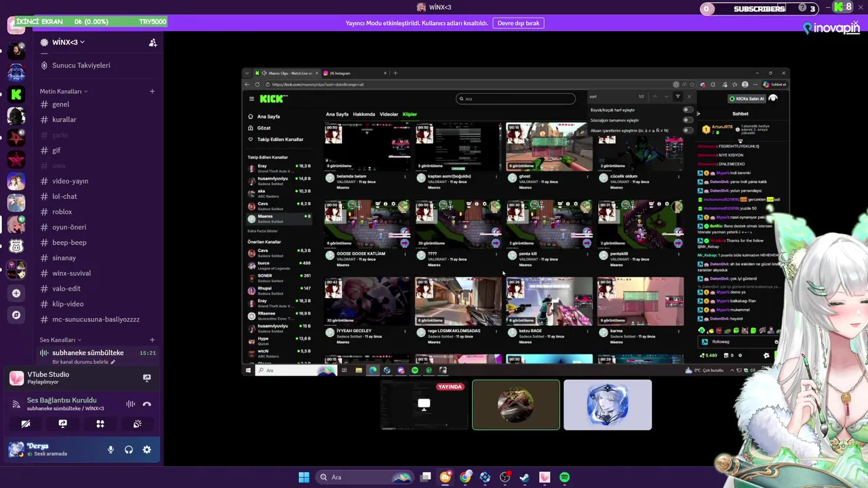Deafen audio with the headphones icon

click(x=129, y=450)
